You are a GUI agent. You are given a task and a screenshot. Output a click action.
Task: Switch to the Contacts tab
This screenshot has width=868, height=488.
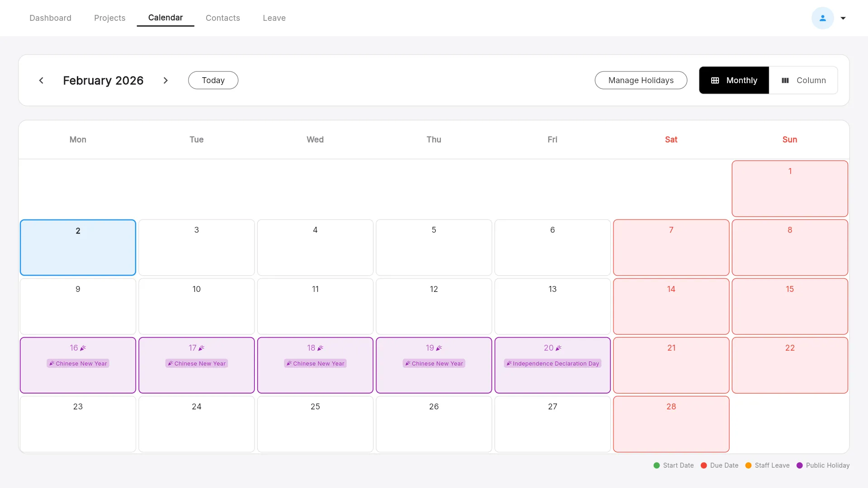coord(223,18)
